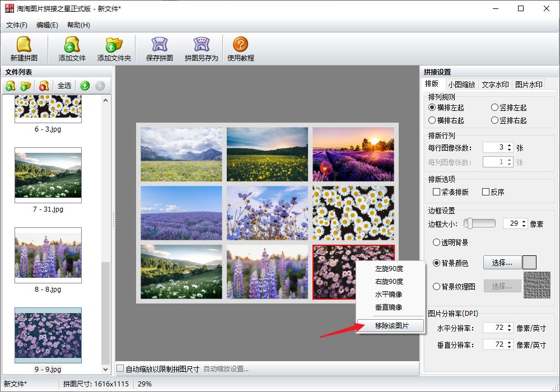Select the 9 - 9.jpg thumbnail in file list
The width and height of the screenshot is (560, 392).
click(x=48, y=335)
